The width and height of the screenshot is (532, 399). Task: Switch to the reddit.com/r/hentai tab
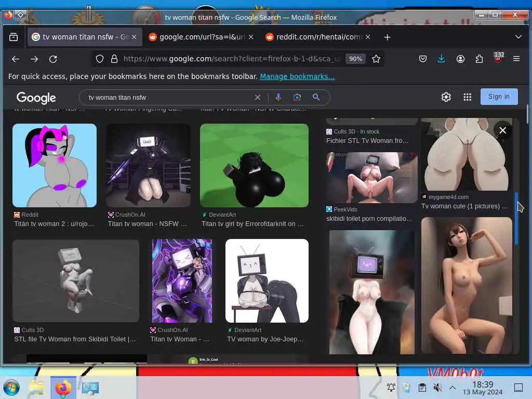(319, 37)
